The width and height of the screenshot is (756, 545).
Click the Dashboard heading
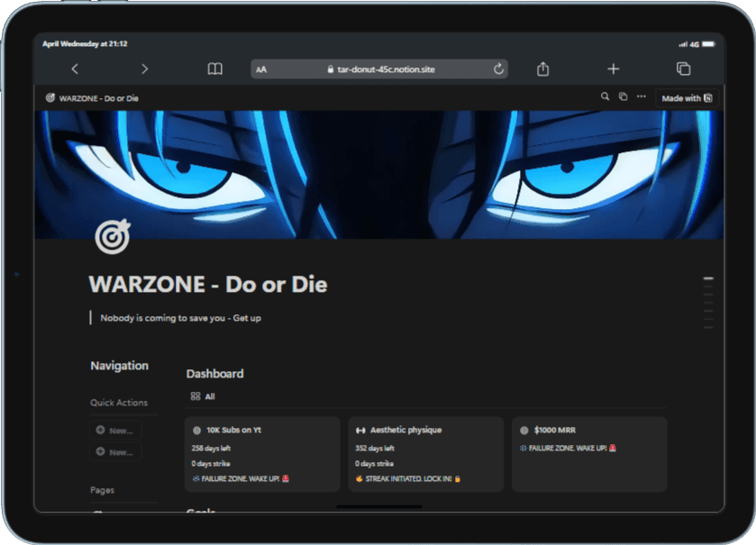(x=215, y=374)
